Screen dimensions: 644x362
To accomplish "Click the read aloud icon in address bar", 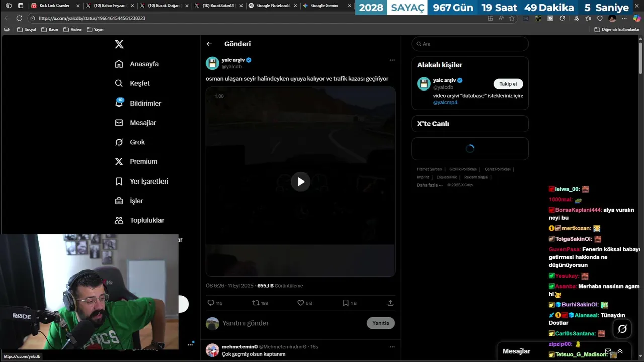I will pyautogui.click(x=501, y=18).
